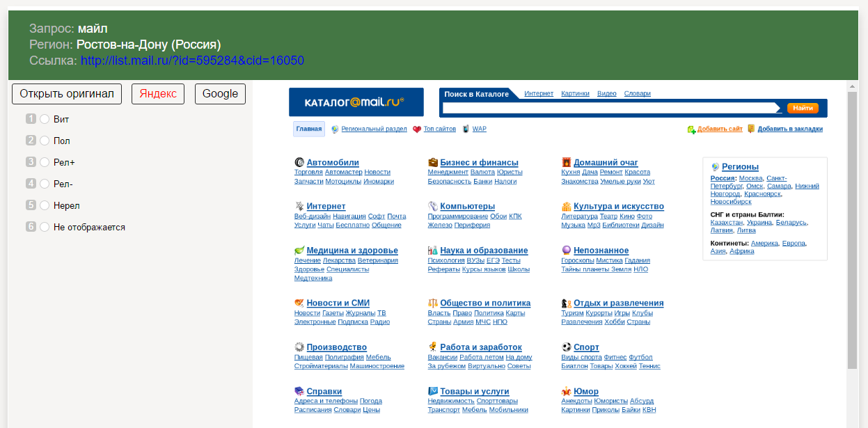
Task: Open the Расписания link under Справки
Action: click(x=313, y=410)
